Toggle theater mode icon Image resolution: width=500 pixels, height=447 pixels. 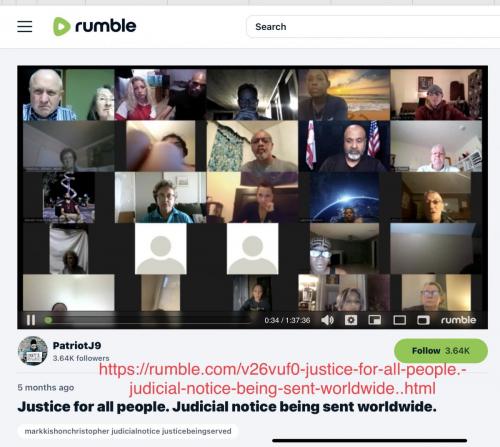pyautogui.click(x=399, y=320)
